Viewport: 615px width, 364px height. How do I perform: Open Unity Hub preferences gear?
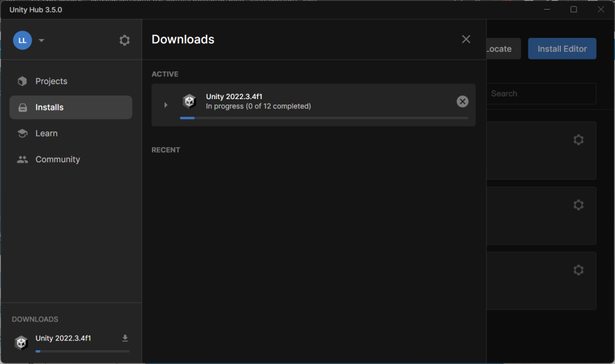(124, 40)
